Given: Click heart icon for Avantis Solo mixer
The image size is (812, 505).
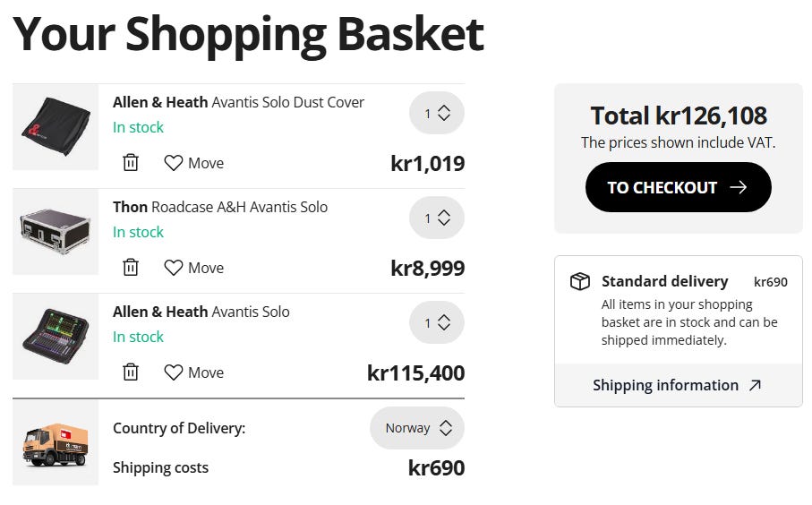Looking at the screenshot, I should click(174, 372).
